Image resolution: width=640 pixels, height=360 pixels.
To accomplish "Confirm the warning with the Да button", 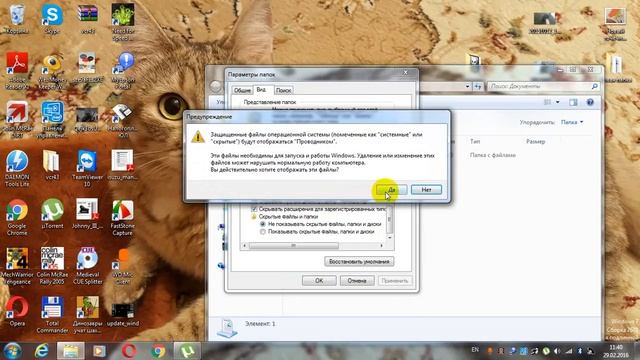I will coord(391,190).
